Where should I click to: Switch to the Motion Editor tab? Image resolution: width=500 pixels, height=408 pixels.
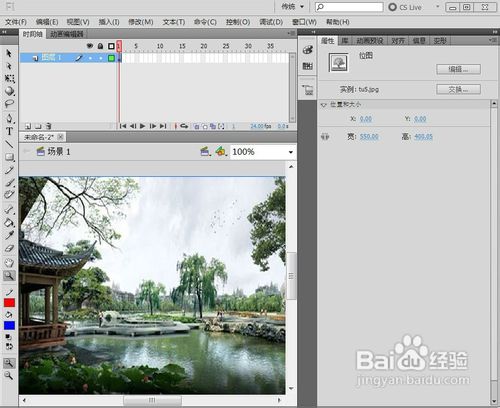[x=67, y=34]
